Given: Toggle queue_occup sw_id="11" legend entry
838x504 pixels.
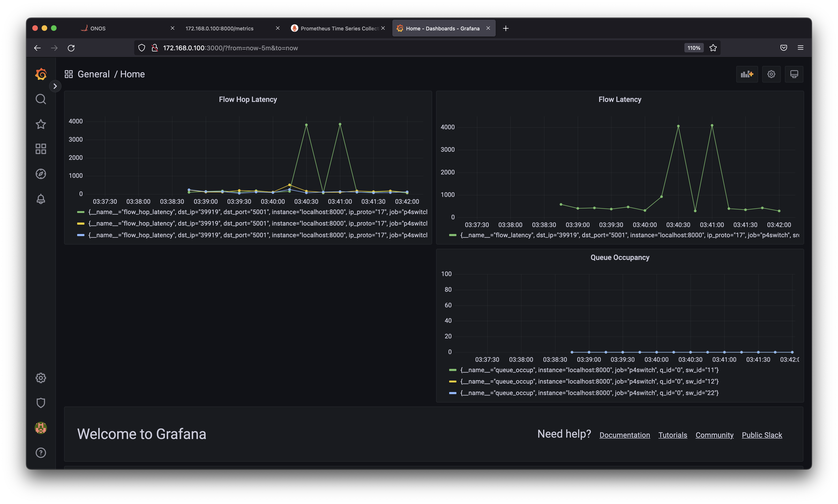Looking at the screenshot, I should click(x=589, y=370).
